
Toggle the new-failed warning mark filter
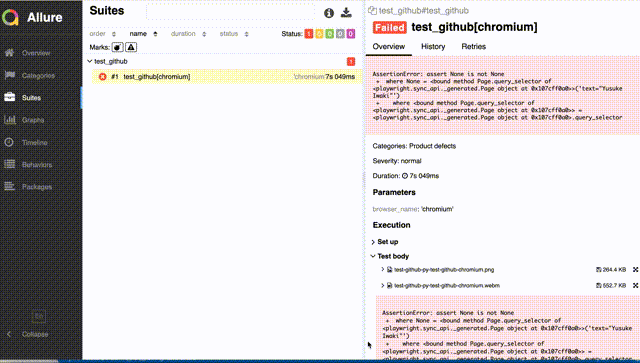(x=131, y=47)
